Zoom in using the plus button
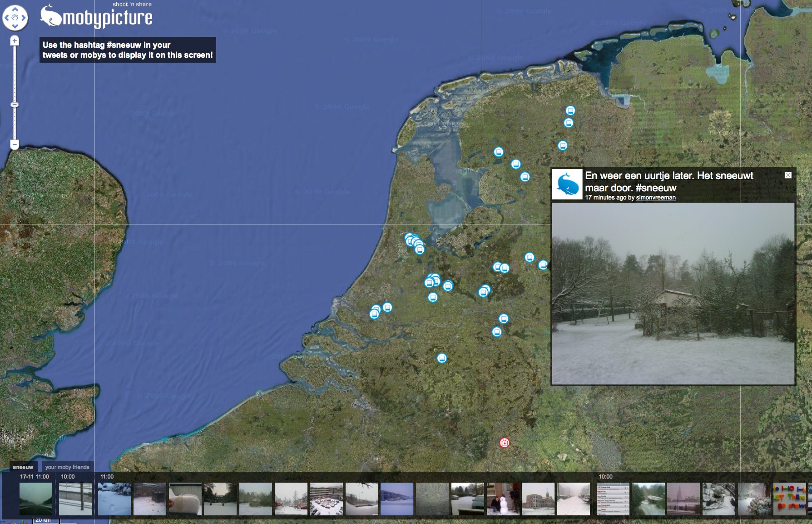 [15, 41]
